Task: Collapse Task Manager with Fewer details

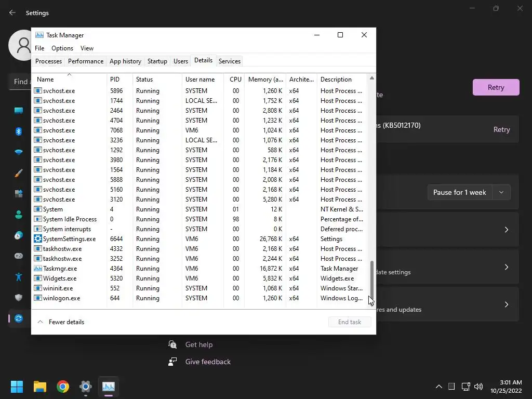Action: pos(61,322)
